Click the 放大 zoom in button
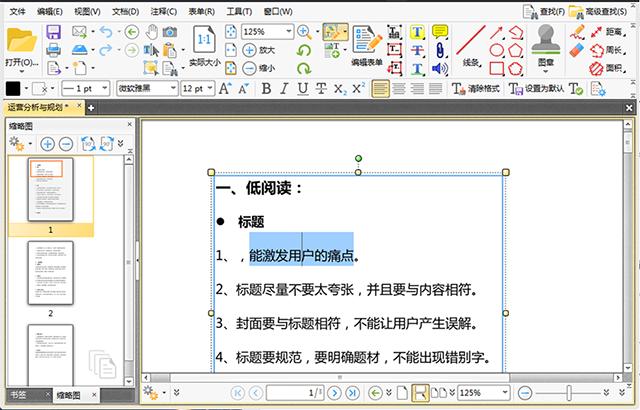Viewport: 640px width, 410px height. click(259, 50)
